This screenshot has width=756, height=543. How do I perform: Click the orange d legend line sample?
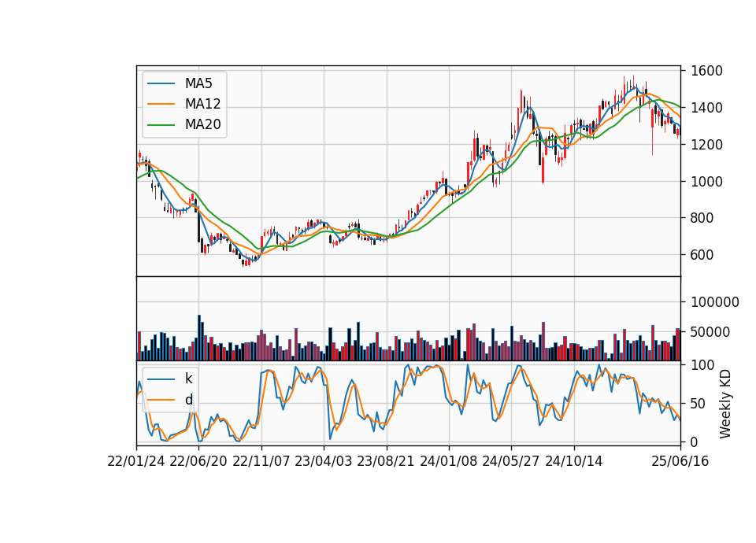coord(161,400)
